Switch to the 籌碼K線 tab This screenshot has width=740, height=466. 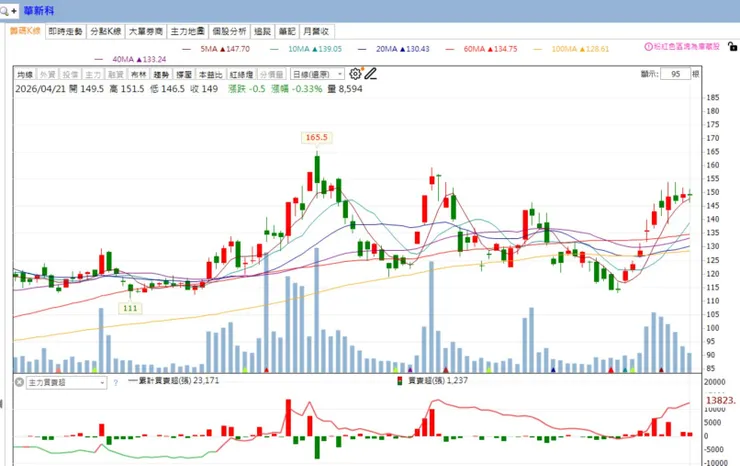25,31
